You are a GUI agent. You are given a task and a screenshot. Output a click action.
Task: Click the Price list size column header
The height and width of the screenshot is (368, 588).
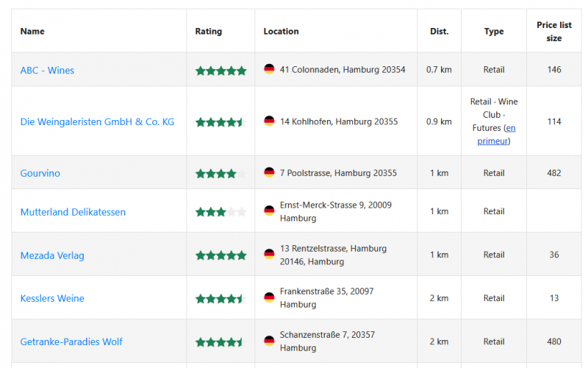[554, 32]
